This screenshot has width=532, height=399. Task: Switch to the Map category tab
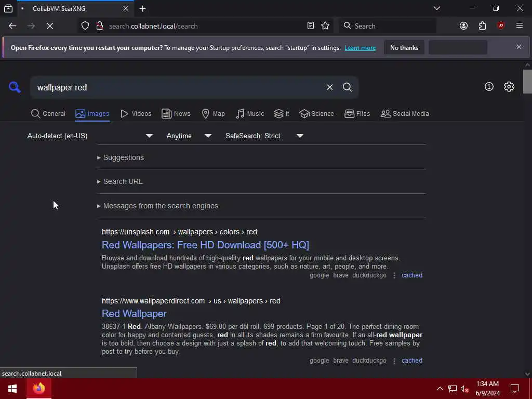click(x=214, y=114)
